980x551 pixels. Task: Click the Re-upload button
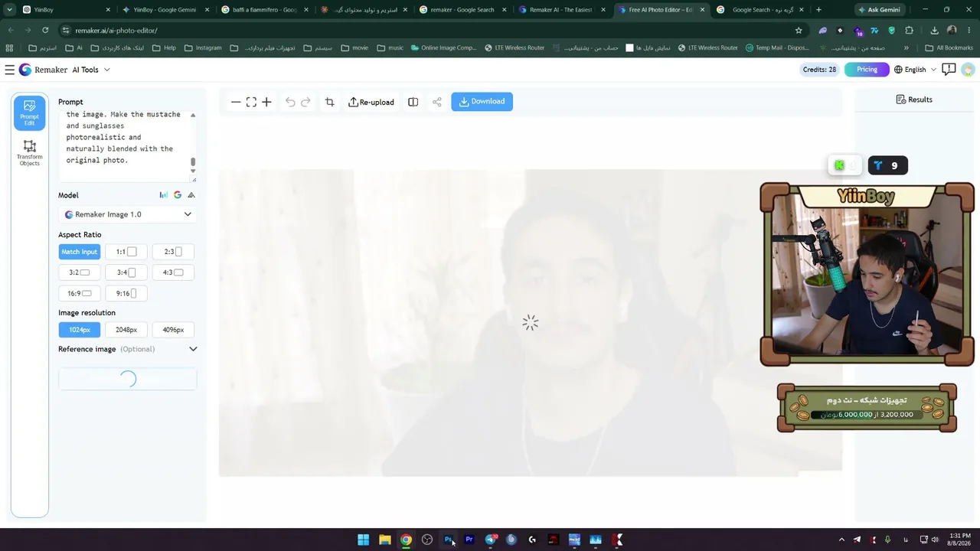tap(371, 102)
